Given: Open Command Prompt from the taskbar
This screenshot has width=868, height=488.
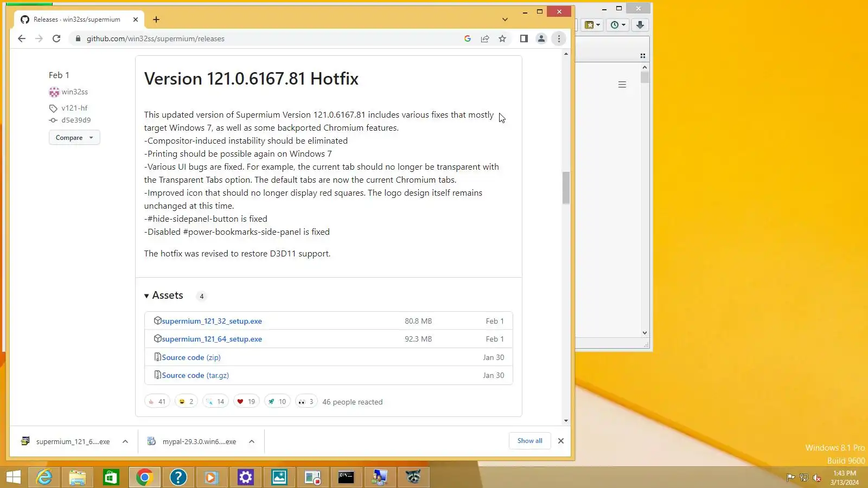Looking at the screenshot, I should tap(346, 477).
